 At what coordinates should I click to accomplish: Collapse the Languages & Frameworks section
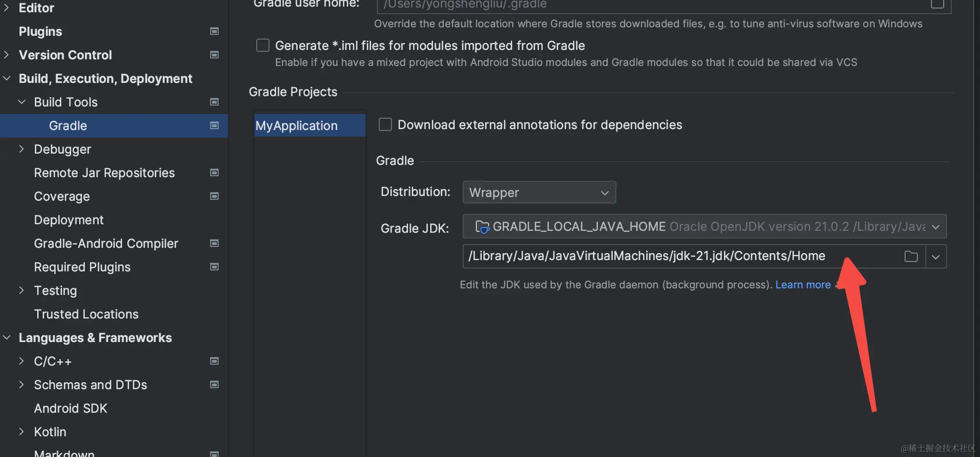[7, 338]
